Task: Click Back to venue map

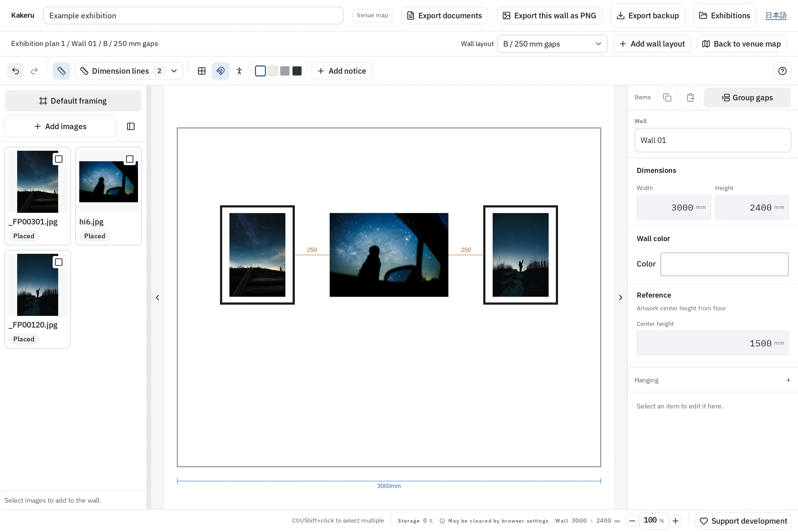Action: (x=742, y=44)
